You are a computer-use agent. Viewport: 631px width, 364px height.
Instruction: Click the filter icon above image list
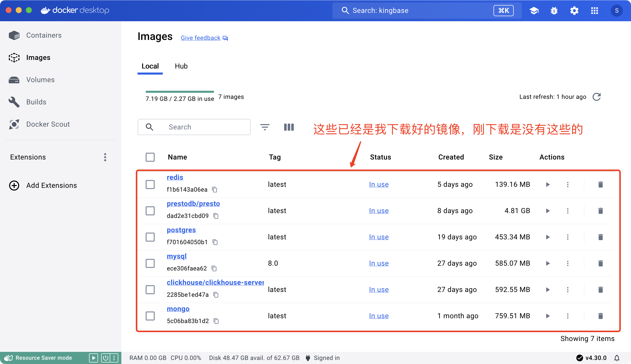point(265,127)
